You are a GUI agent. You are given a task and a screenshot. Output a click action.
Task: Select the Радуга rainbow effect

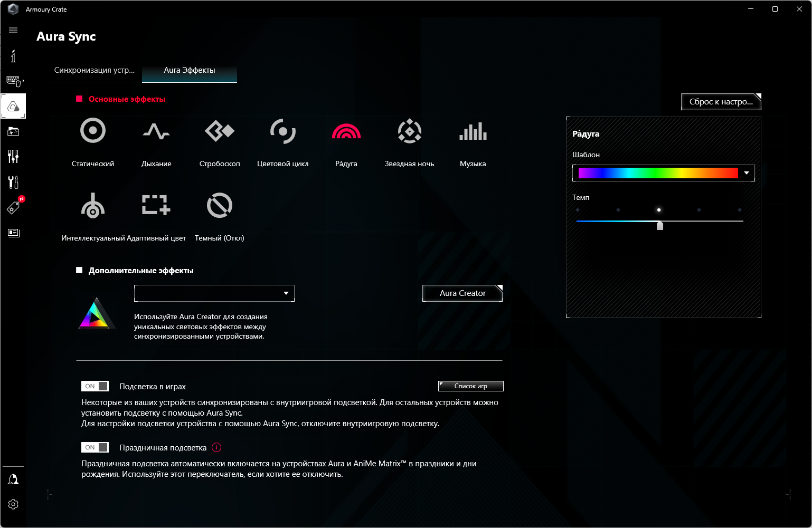click(x=346, y=131)
